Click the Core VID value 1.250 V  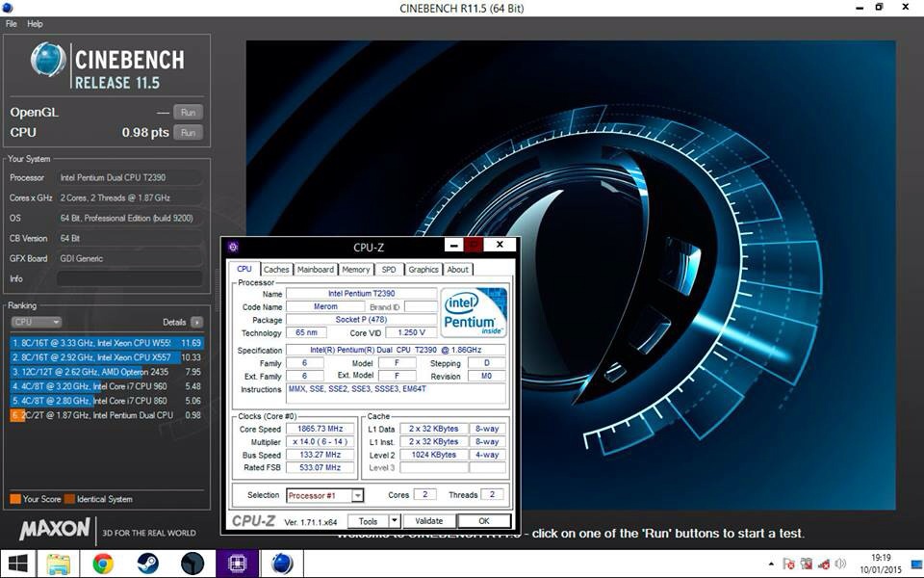point(411,332)
